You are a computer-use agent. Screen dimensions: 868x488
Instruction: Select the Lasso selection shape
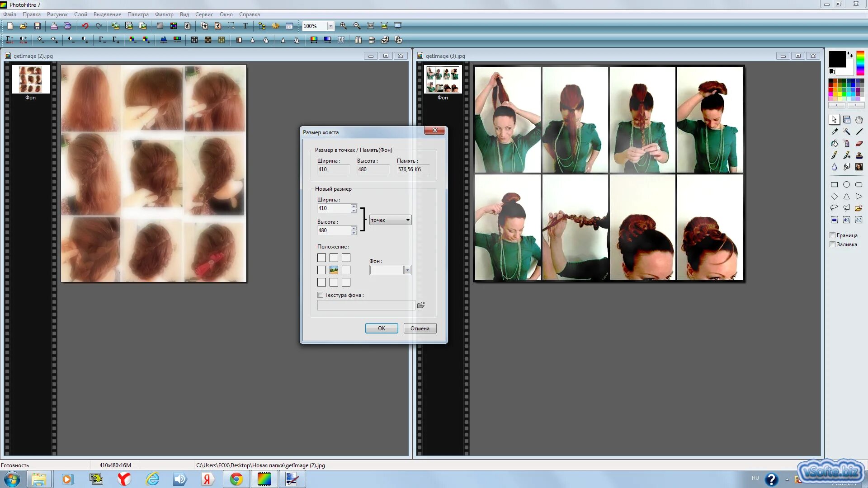click(834, 208)
